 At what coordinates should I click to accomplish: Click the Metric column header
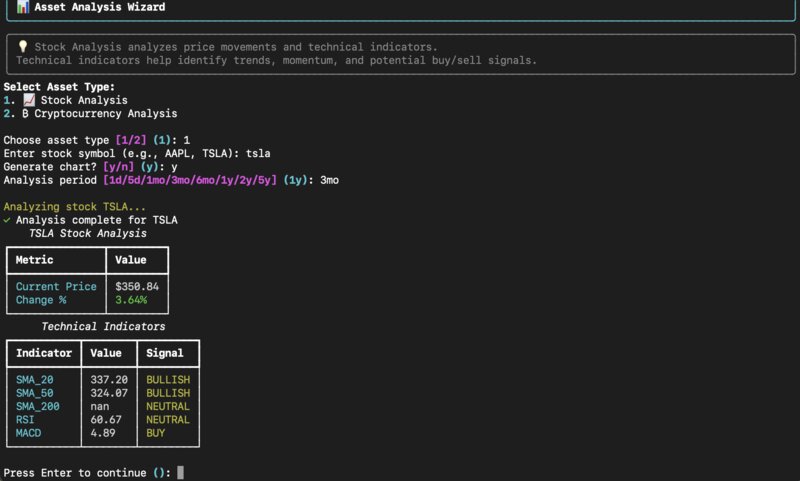[x=34, y=260]
